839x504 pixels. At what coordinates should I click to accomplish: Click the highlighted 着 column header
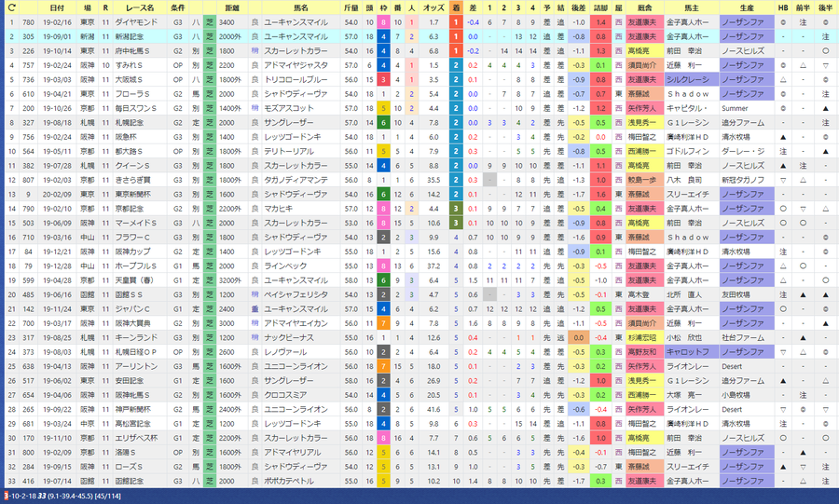(455, 7)
